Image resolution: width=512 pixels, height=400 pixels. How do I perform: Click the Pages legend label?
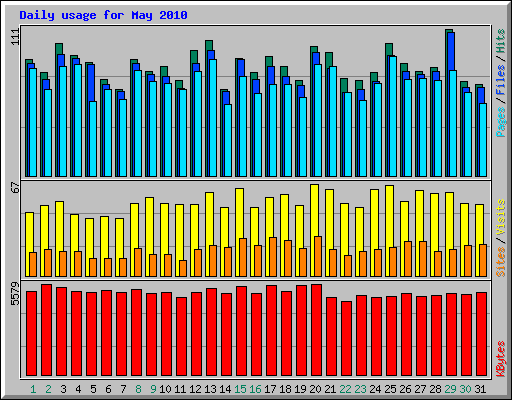click(501, 122)
